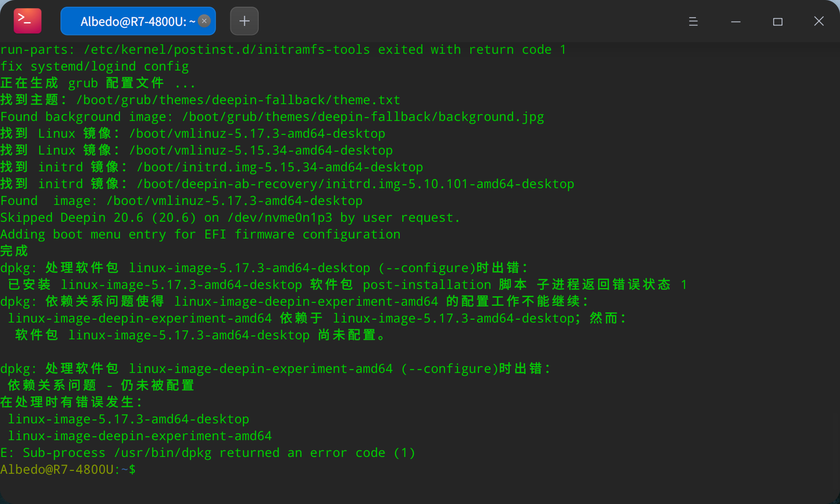The image size is (840, 504).
Task: Close the Albedo@R7-4800U tab
Action: tap(204, 21)
